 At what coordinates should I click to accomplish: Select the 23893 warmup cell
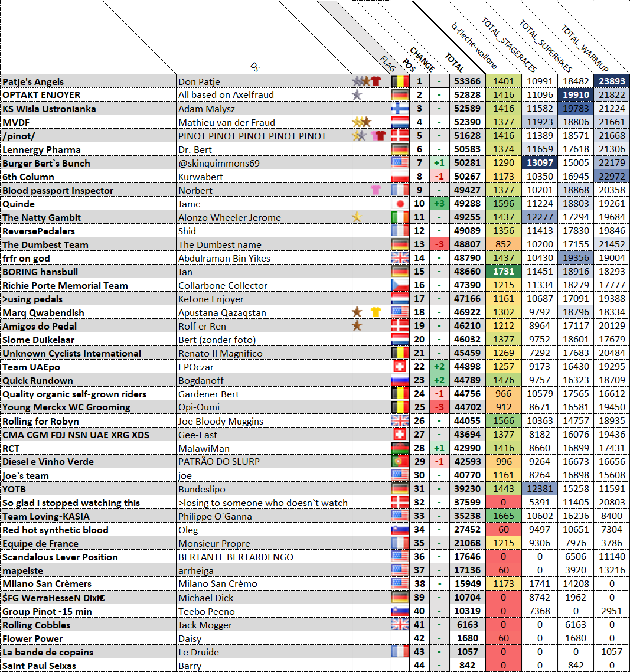(x=612, y=81)
